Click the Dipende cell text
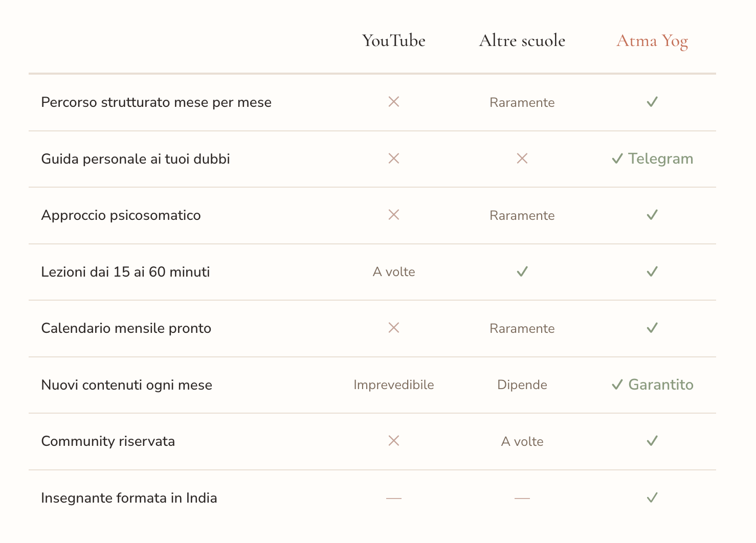 [x=522, y=384]
